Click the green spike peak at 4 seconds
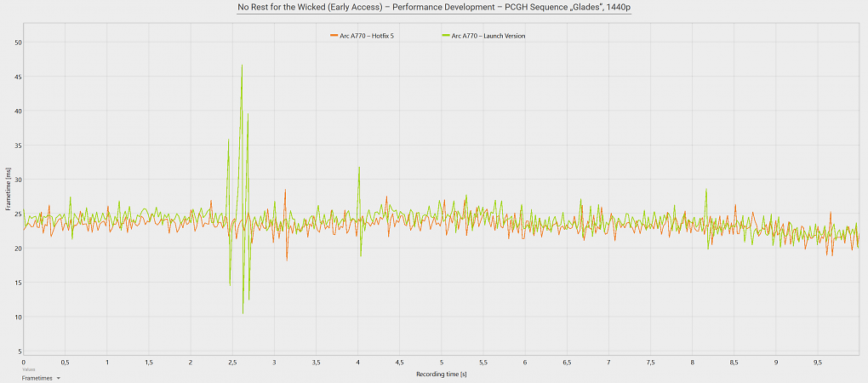 [x=359, y=167]
